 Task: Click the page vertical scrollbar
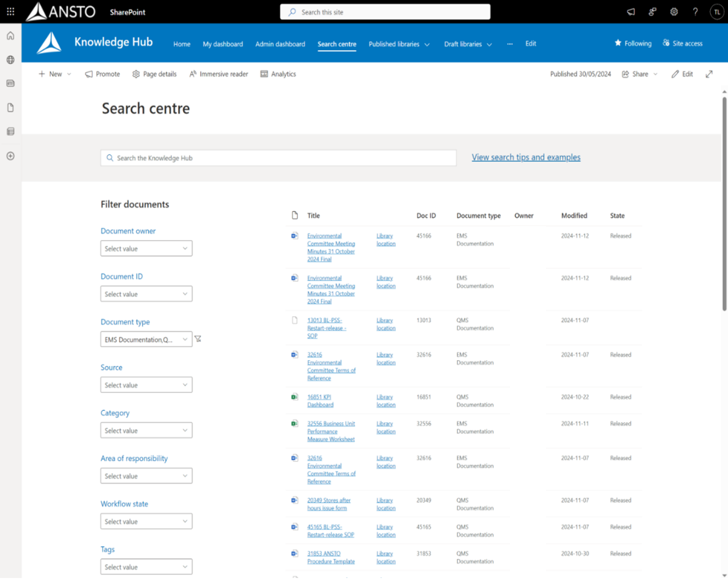coord(724,204)
